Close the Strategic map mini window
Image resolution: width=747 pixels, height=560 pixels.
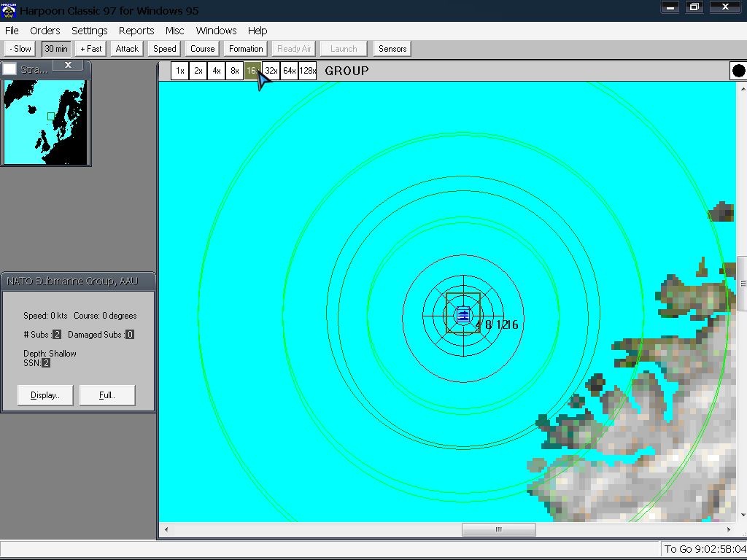click(68, 66)
